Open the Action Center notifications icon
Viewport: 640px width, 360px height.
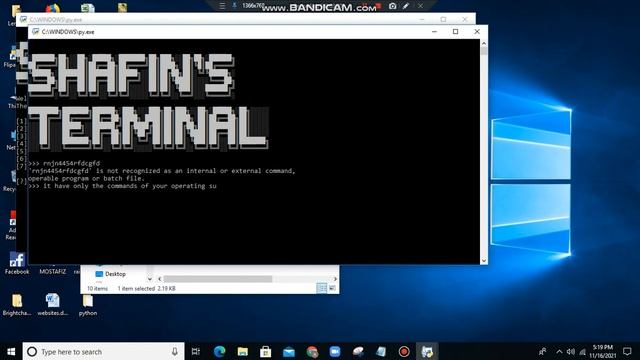coord(627,351)
